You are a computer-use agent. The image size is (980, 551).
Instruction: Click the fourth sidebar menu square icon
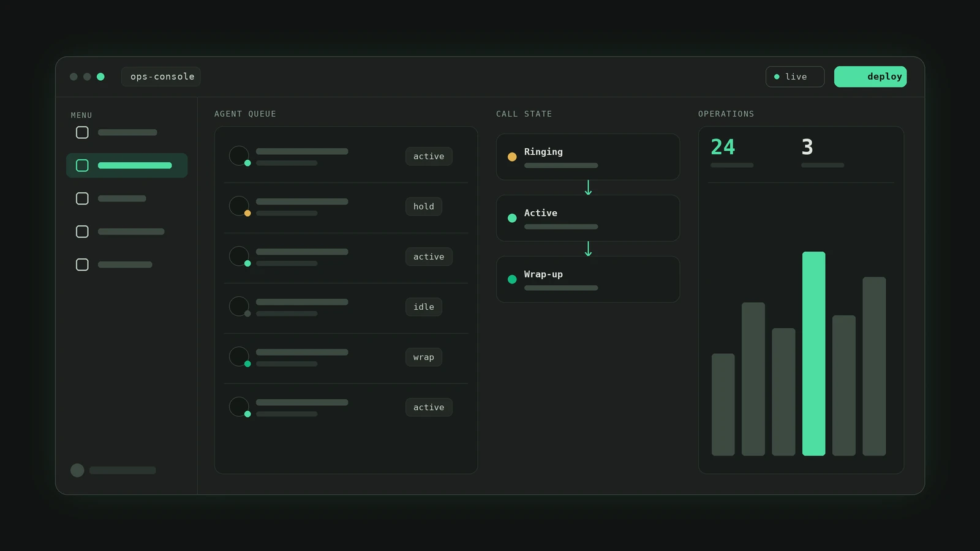(82, 231)
